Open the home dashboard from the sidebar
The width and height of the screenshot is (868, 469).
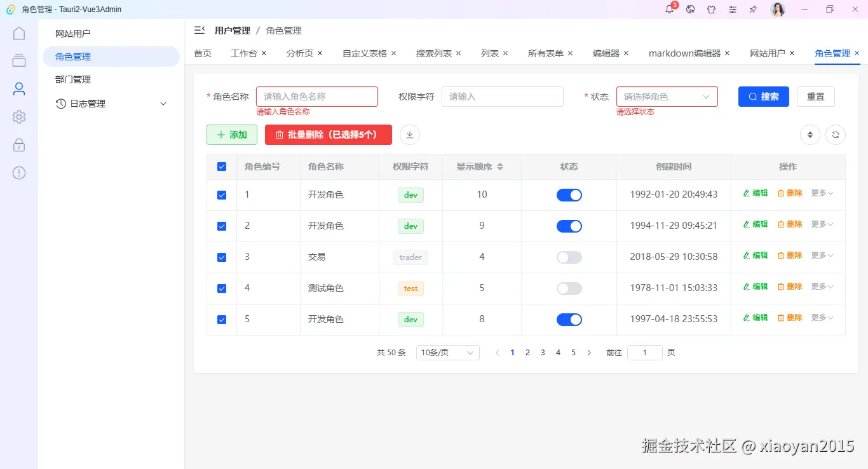click(x=18, y=32)
